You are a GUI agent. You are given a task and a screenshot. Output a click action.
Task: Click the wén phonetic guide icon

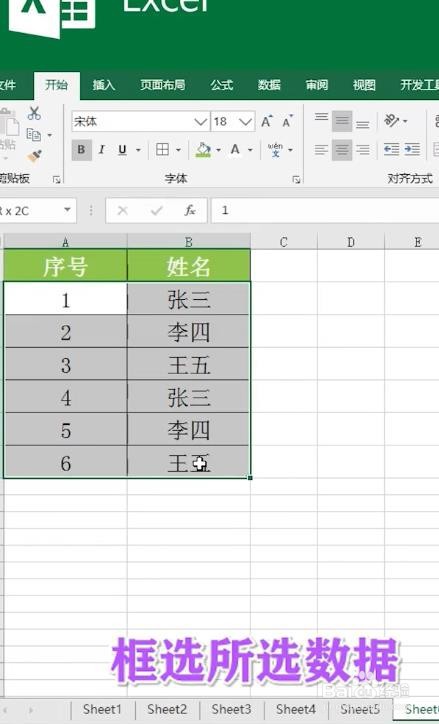coord(275,150)
